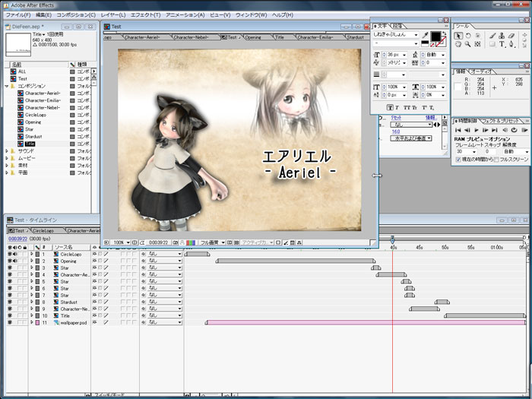Mute audio of the Opening layer
Viewport: 532px width, 399px height.
[x=15, y=261]
